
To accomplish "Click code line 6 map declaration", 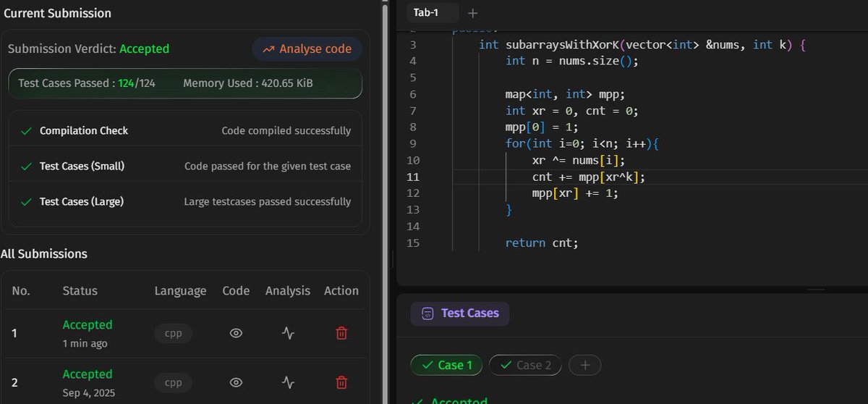I will click(x=564, y=94).
